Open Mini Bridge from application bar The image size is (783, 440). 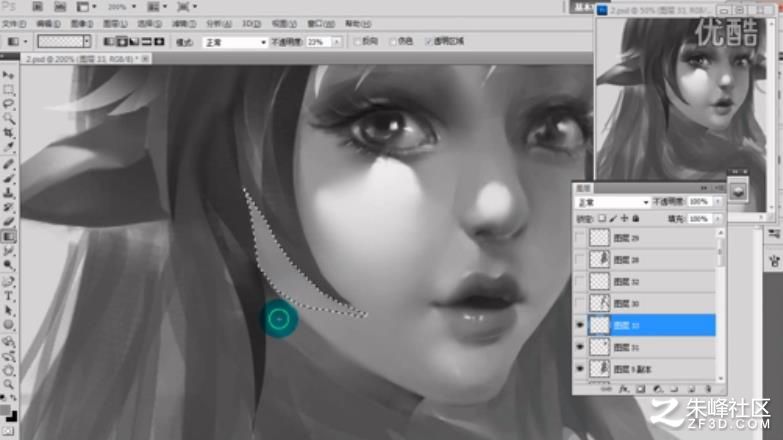click(60, 7)
